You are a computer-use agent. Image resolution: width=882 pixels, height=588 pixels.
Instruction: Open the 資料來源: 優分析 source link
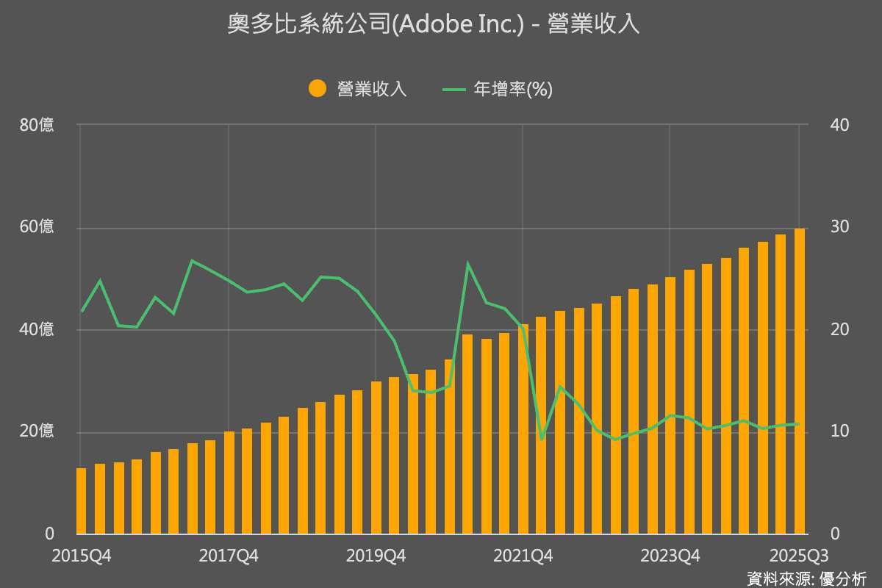tap(806, 578)
